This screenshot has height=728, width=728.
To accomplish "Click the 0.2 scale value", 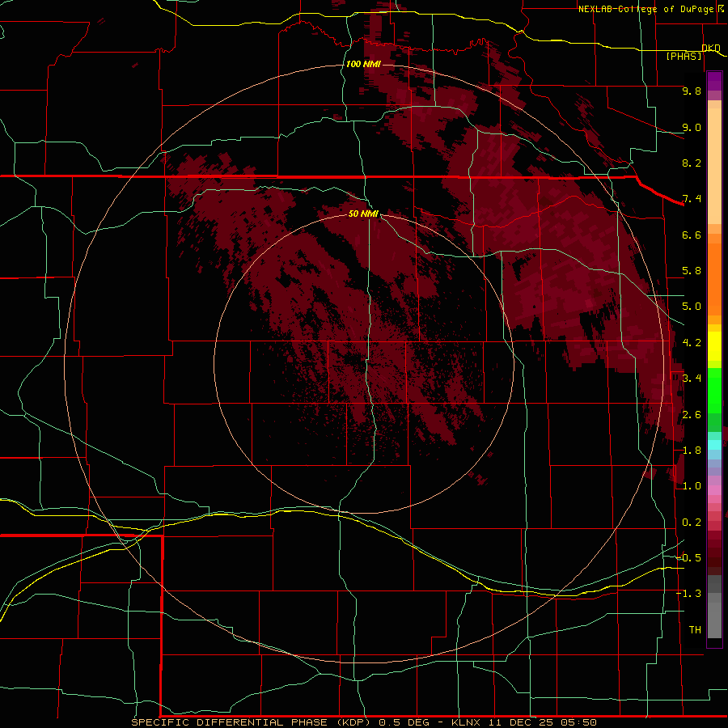I will coord(692,523).
